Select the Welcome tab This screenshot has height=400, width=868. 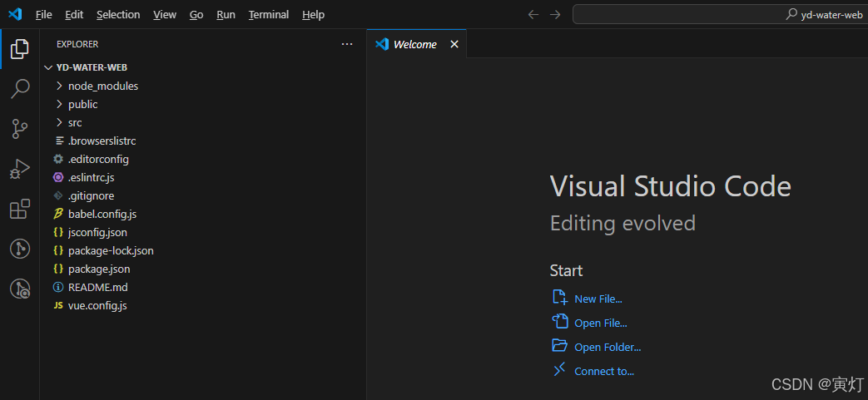click(416, 44)
